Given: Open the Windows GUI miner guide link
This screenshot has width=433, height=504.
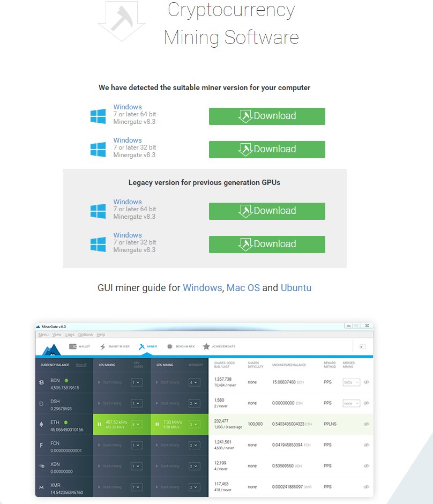Looking at the screenshot, I should click(203, 288).
